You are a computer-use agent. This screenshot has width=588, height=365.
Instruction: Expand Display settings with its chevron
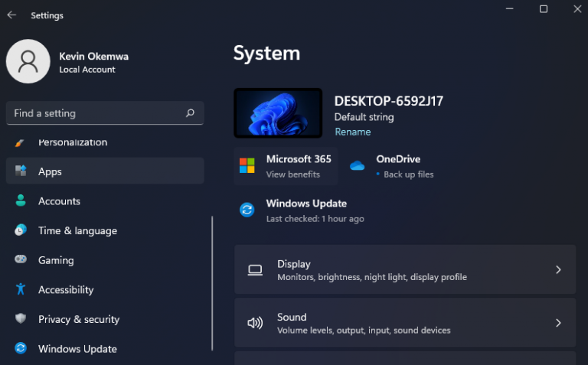[x=558, y=270]
